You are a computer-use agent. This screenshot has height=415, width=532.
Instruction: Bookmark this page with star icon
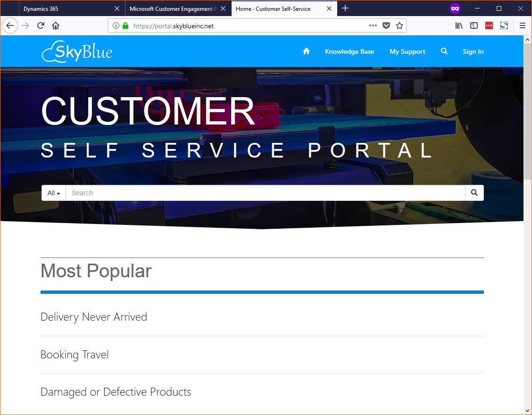399,25
